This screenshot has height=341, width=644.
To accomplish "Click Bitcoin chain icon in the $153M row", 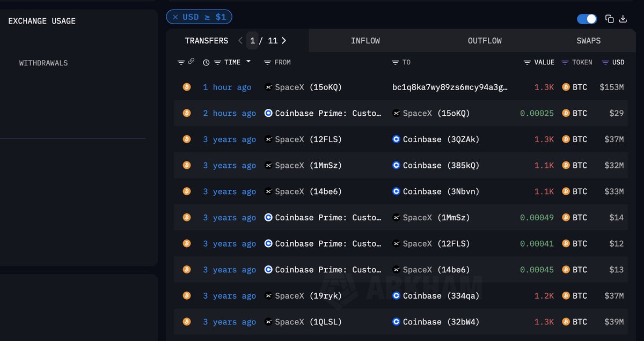I will pyautogui.click(x=187, y=87).
